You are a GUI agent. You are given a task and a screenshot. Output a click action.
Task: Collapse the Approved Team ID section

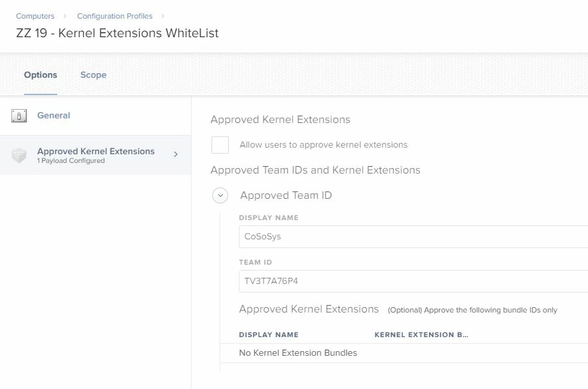coord(220,195)
